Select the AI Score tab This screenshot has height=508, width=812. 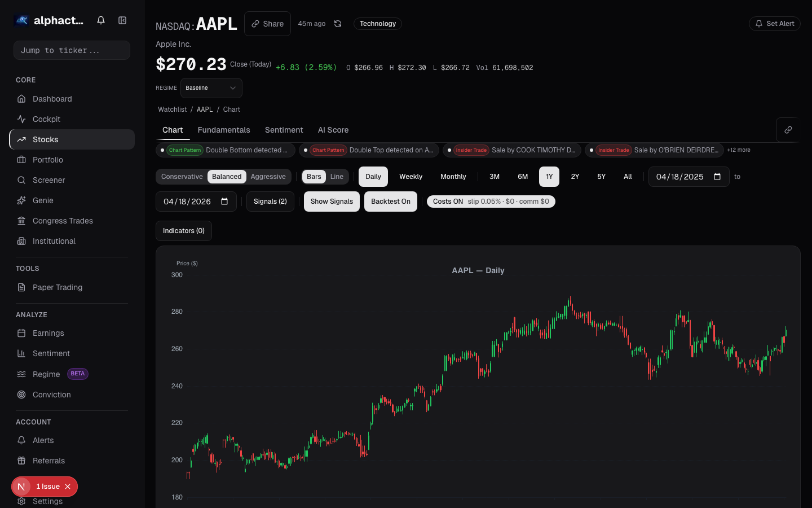333,130
